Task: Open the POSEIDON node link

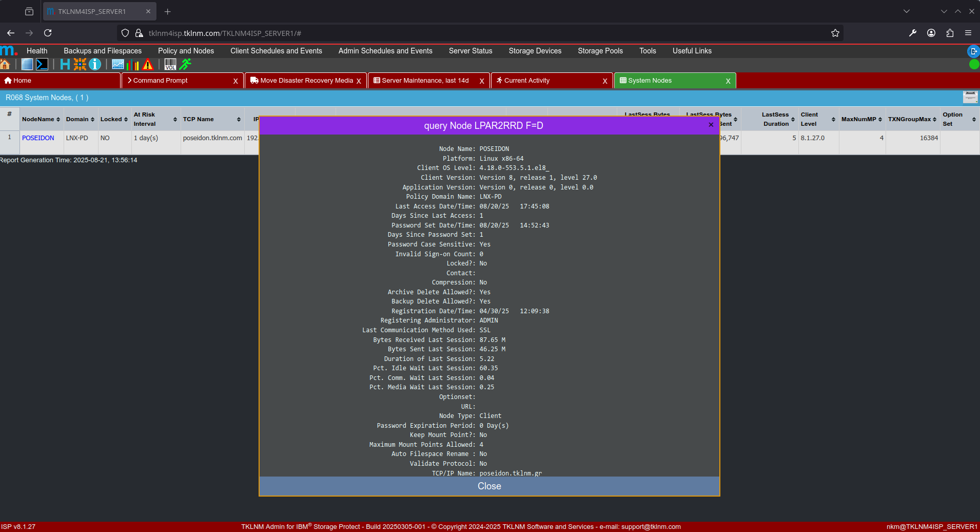Action: click(x=38, y=138)
